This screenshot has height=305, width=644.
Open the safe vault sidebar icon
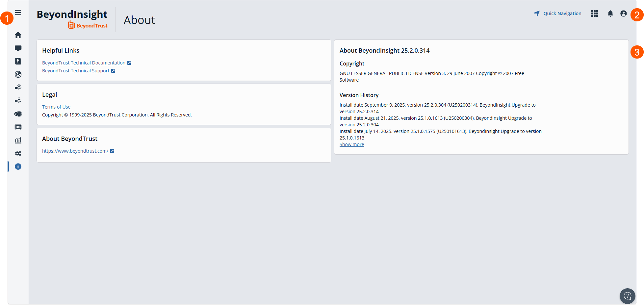[18, 127]
